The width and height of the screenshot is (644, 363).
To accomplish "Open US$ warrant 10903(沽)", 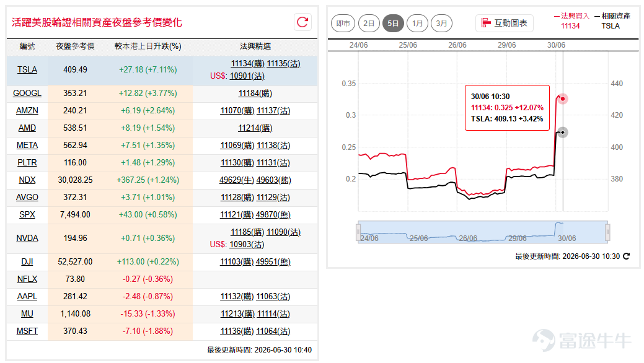I will coord(247,244).
